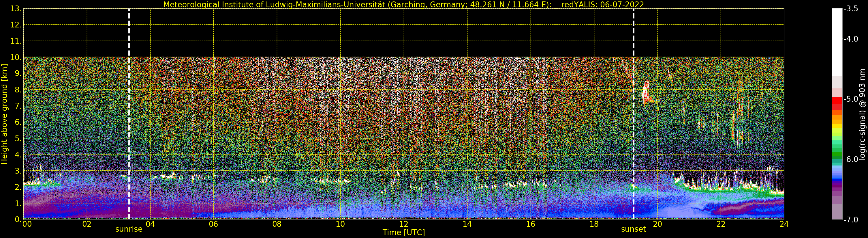Click the y-axis tick label '3.'

coord(18,171)
